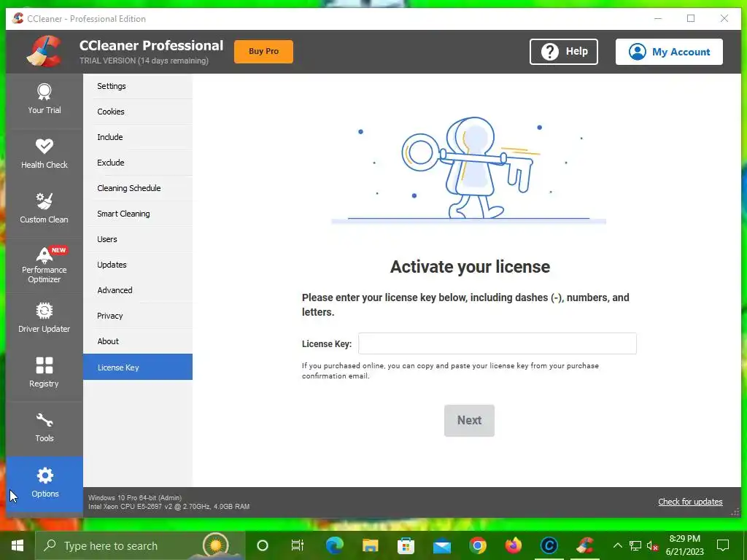This screenshot has width=747, height=560.
Task: Open Performance Optimizer section
Action: (x=44, y=265)
